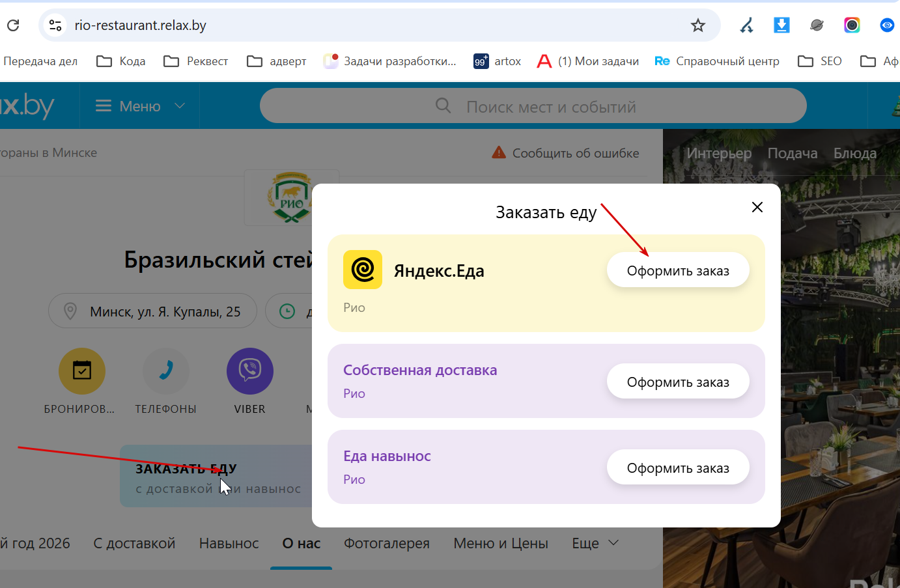Switch to the Навынос tab
900x588 pixels.
[x=229, y=543]
